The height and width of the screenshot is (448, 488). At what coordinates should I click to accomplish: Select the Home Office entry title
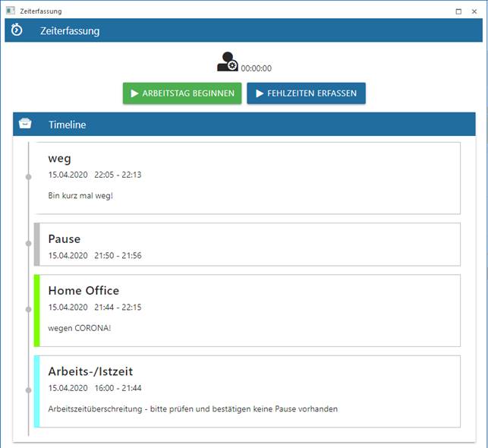point(83,290)
